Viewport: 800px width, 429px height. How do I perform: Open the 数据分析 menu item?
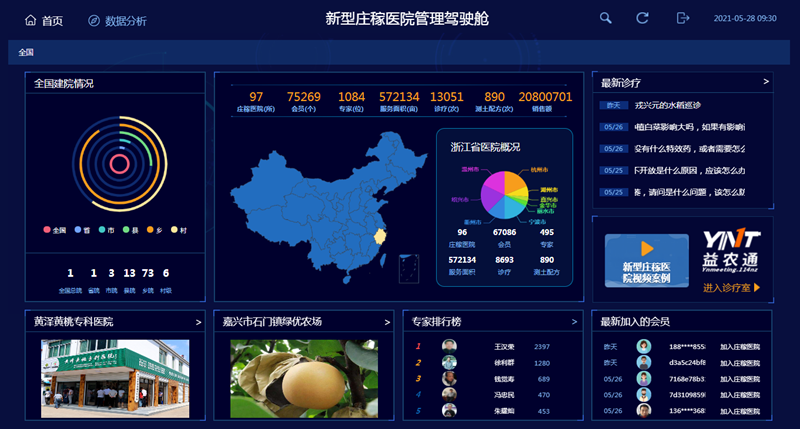tap(125, 20)
